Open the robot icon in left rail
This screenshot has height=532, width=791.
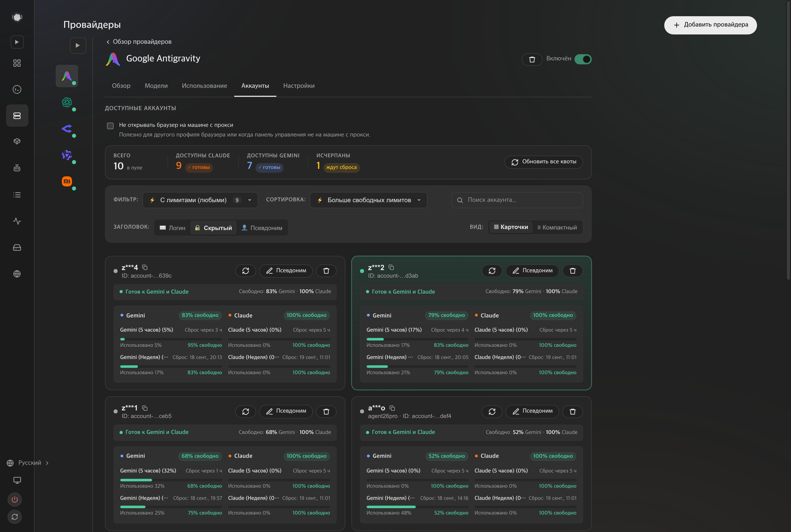pyautogui.click(x=17, y=168)
